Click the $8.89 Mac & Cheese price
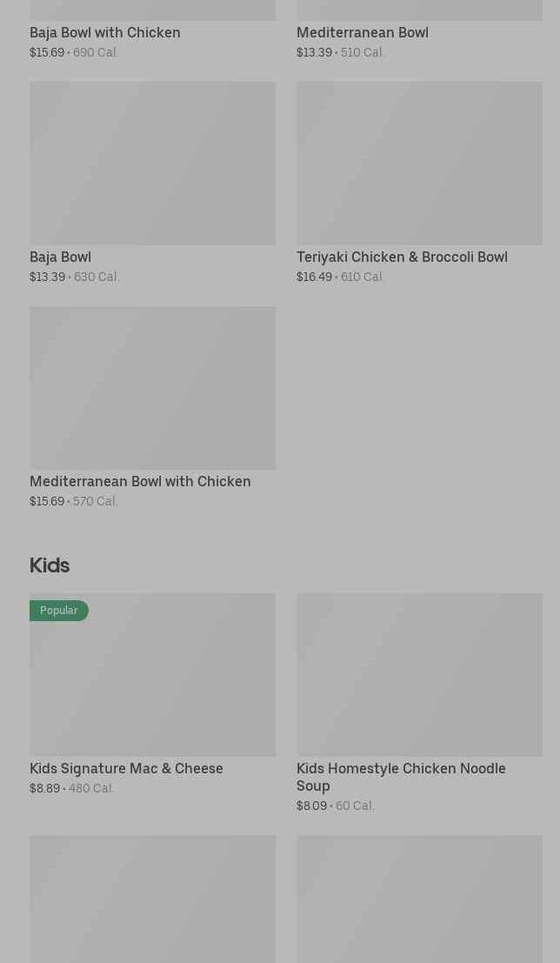Viewport: 560px width, 963px height. coord(45,789)
